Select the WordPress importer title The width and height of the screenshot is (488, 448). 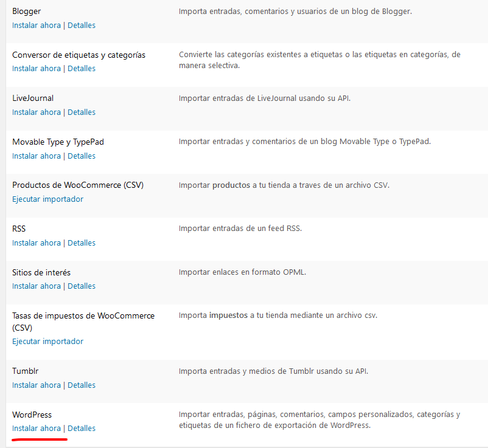[32, 415]
